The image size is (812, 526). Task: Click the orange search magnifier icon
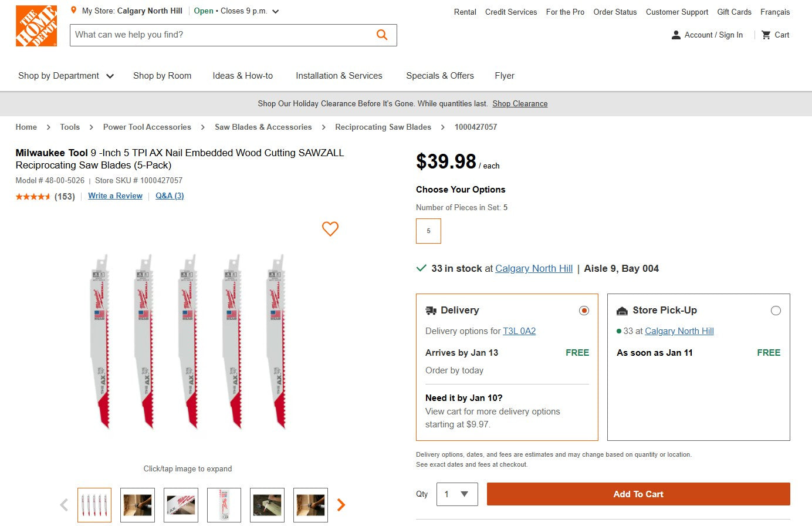point(382,35)
